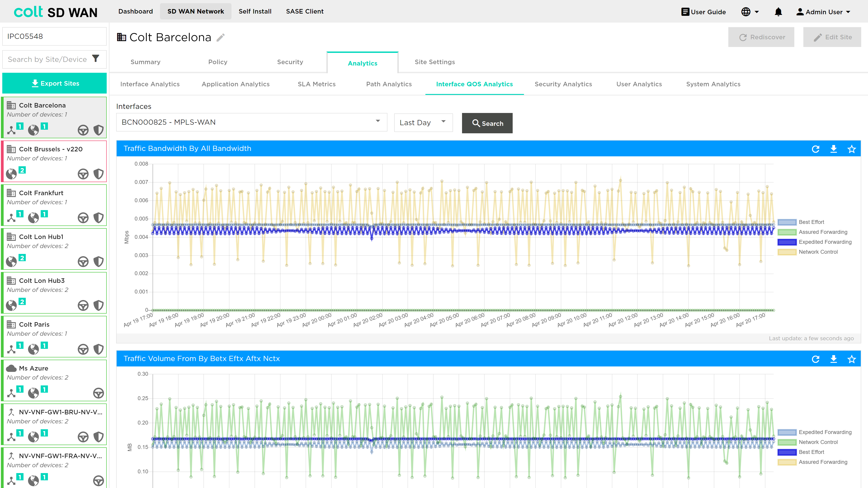The width and height of the screenshot is (868, 488).
Task: Toggle Network Control series in bandwidth chart legend
Action: (x=808, y=252)
